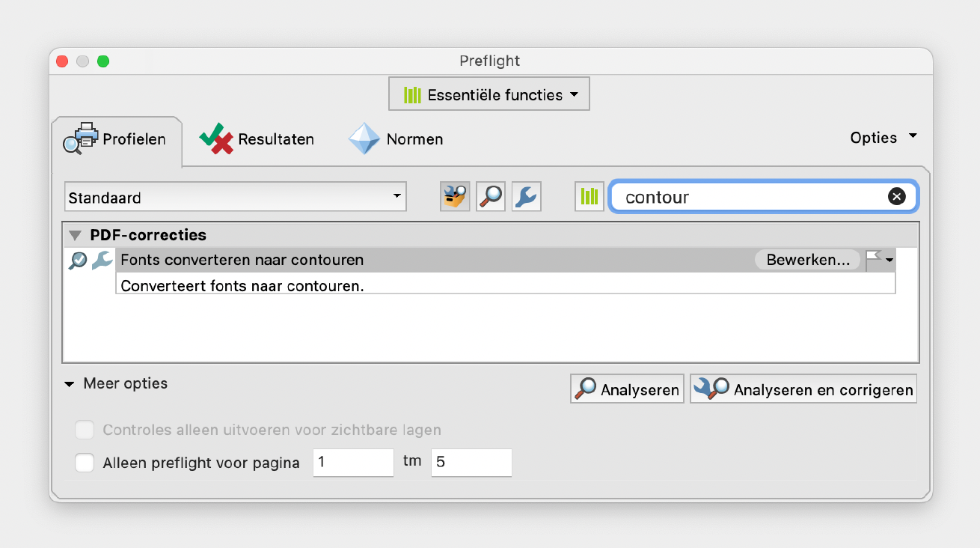The image size is (980, 548).
Task: Click the diamond Normen icon
Action: pos(364,138)
